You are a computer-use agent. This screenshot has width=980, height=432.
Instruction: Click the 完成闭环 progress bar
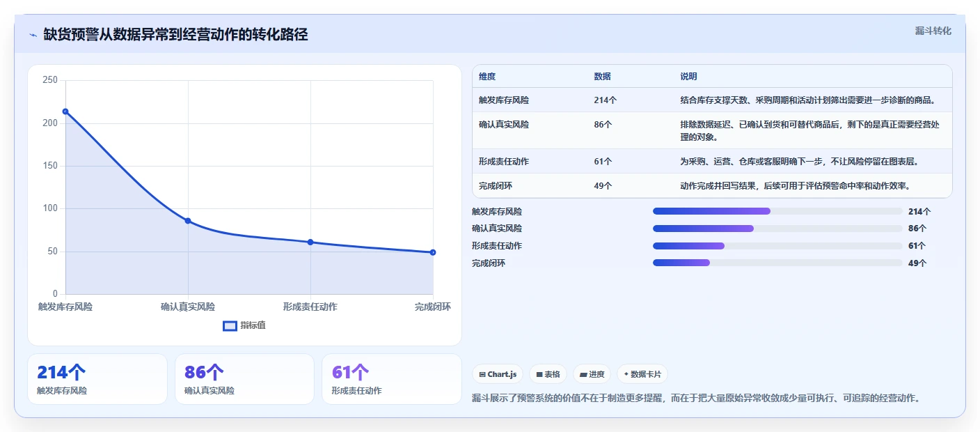[777, 263]
